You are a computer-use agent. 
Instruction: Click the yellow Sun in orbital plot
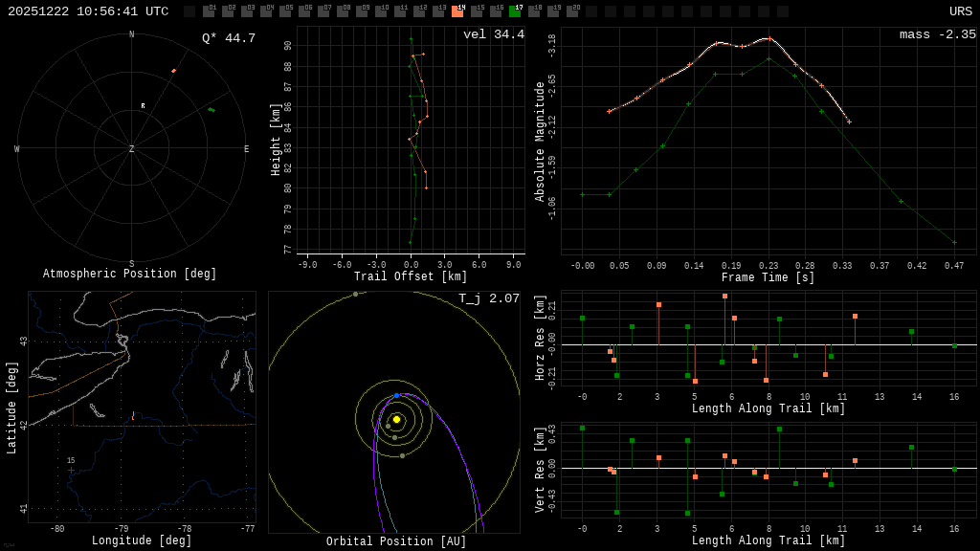pyautogui.click(x=396, y=419)
